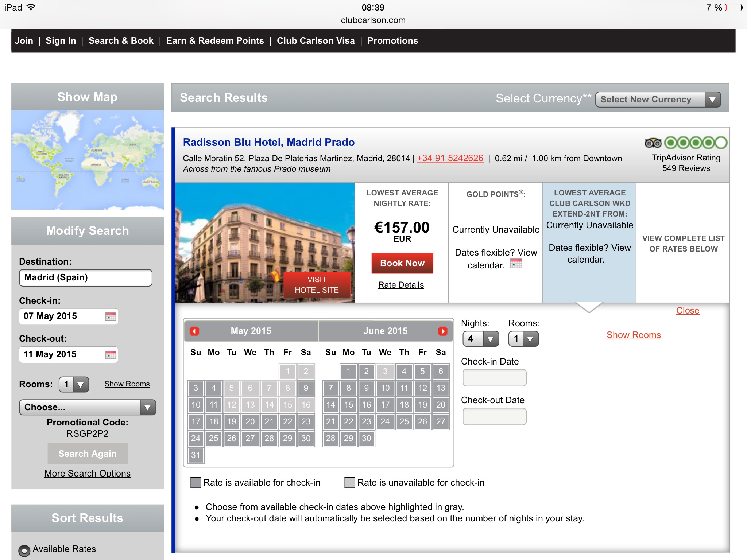Viewport: 747px width, 560px height.
Task: Expand the Nights dropdown
Action: coord(481,339)
